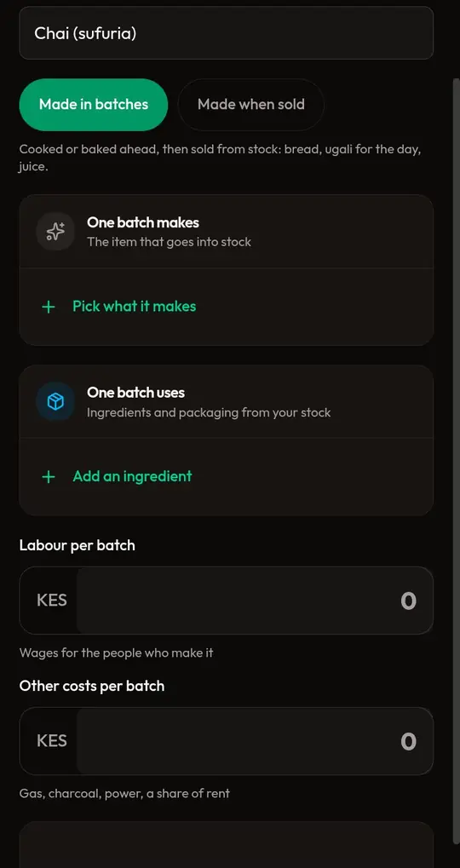Click the plus icon before Pick what it makes
Screen dimensions: 460x868
click(49, 307)
